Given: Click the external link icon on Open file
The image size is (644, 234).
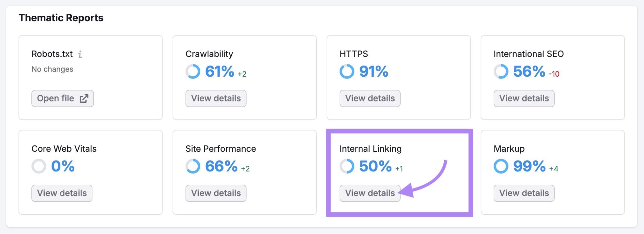Looking at the screenshot, I should tap(83, 98).
